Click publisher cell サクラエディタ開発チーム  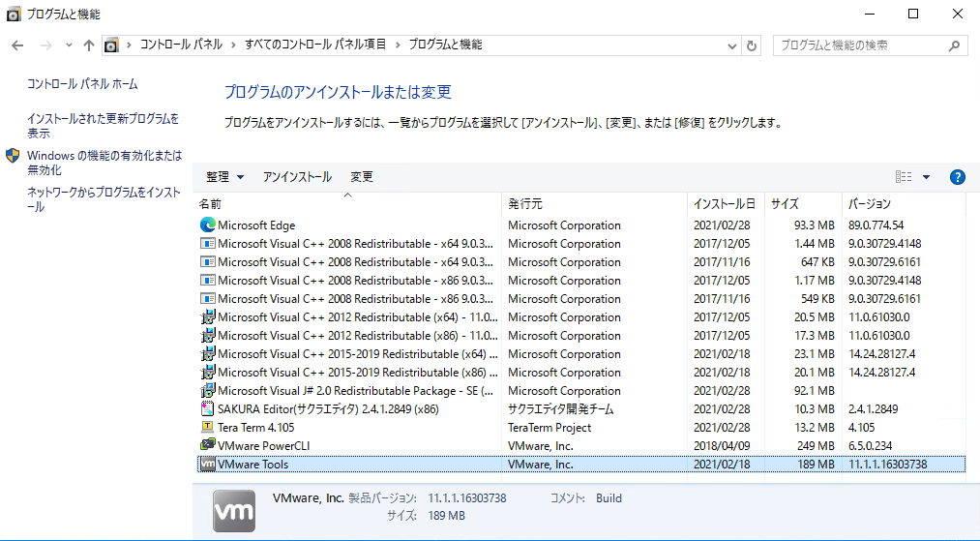pos(561,409)
